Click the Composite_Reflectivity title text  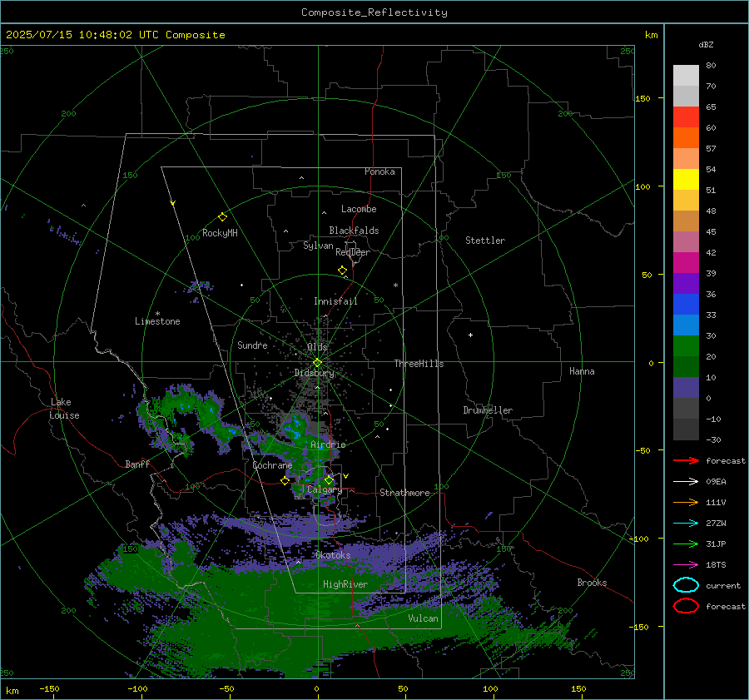pyautogui.click(x=374, y=12)
